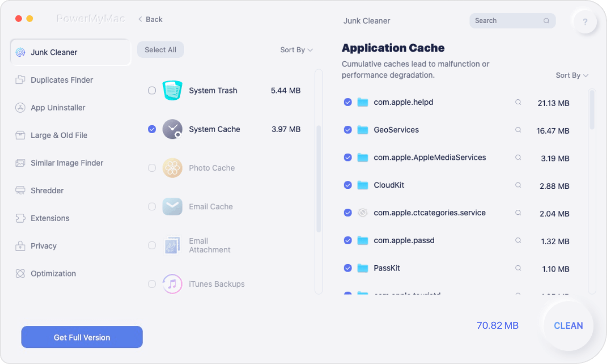Uncheck the com.apple.passd checkbox
Image resolution: width=607 pixels, height=364 pixels.
(348, 240)
